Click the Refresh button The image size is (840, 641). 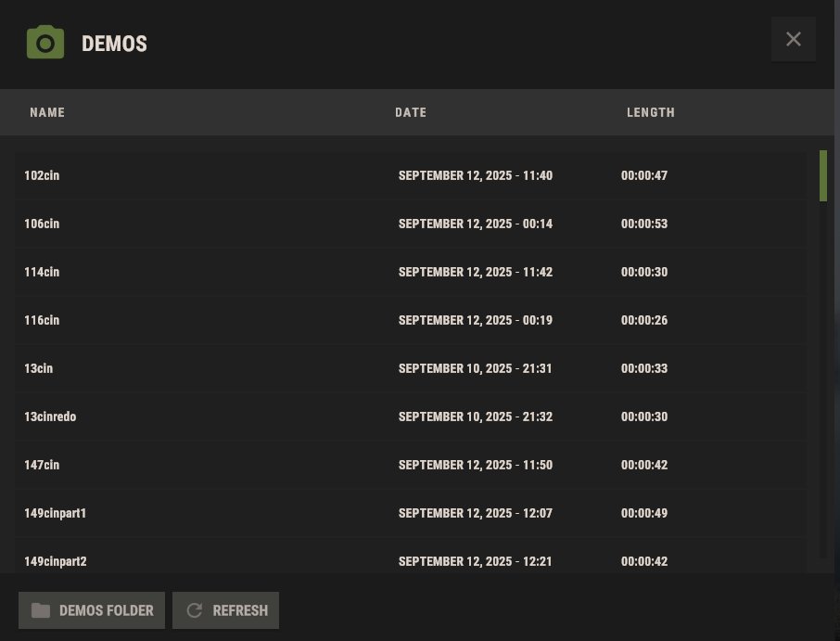[225, 610]
